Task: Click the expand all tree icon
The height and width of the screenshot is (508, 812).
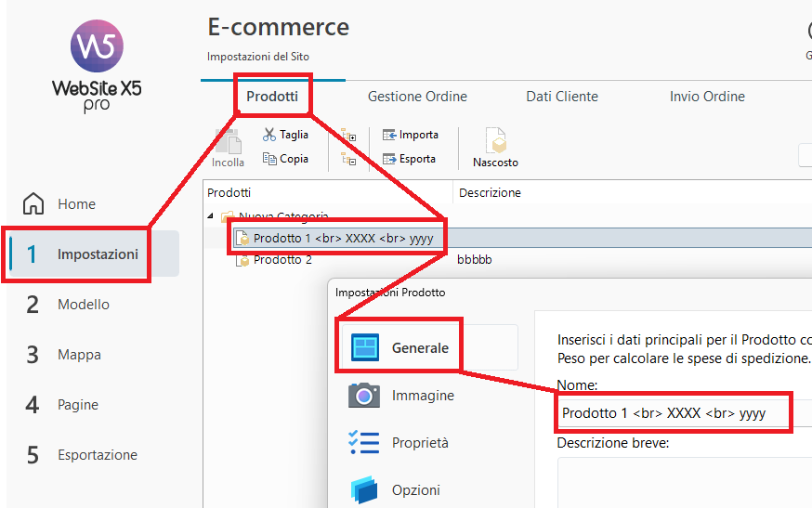Action: click(348, 136)
